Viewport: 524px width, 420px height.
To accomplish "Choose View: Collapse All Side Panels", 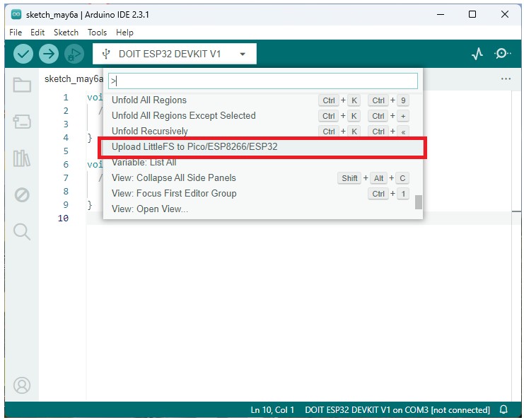I will 174,178.
